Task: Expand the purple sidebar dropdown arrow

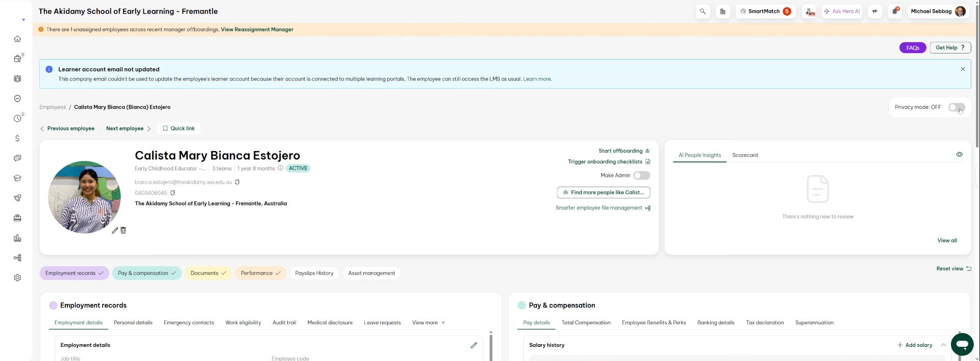Action: coord(23,20)
